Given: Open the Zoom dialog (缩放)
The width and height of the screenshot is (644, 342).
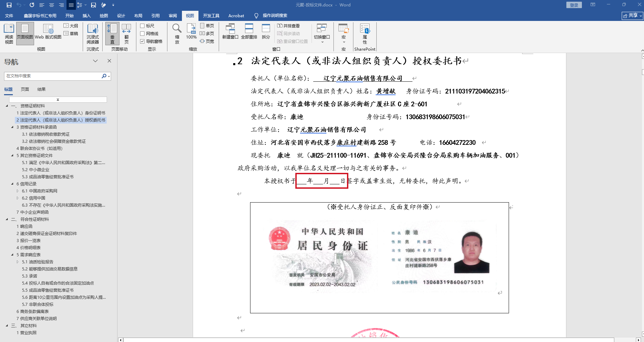Looking at the screenshot, I should [x=177, y=34].
